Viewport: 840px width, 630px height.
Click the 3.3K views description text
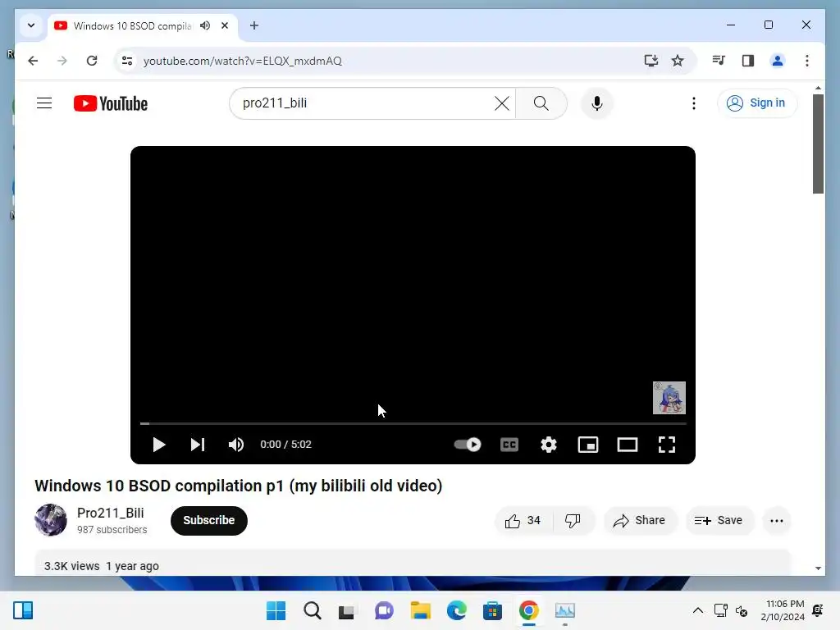[x=72, y=566]
